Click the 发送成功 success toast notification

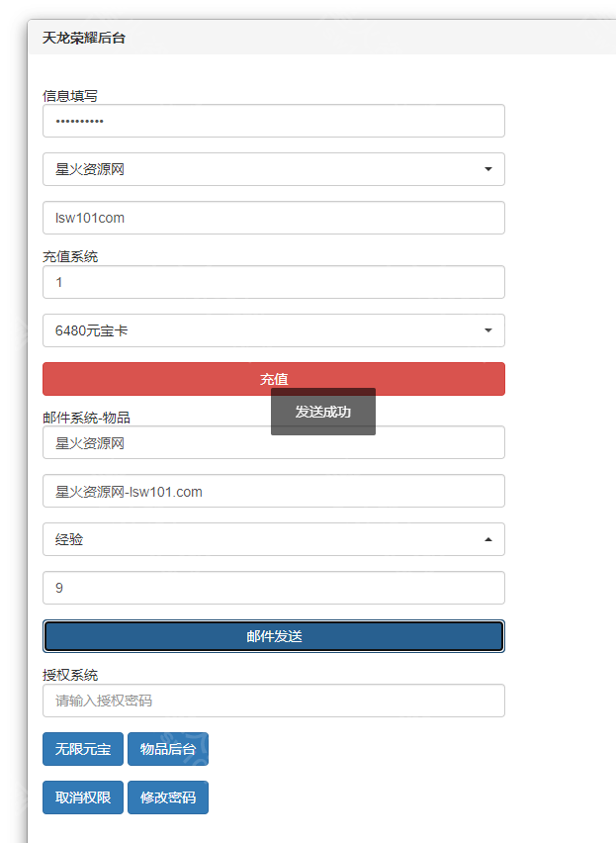point(323,412)
